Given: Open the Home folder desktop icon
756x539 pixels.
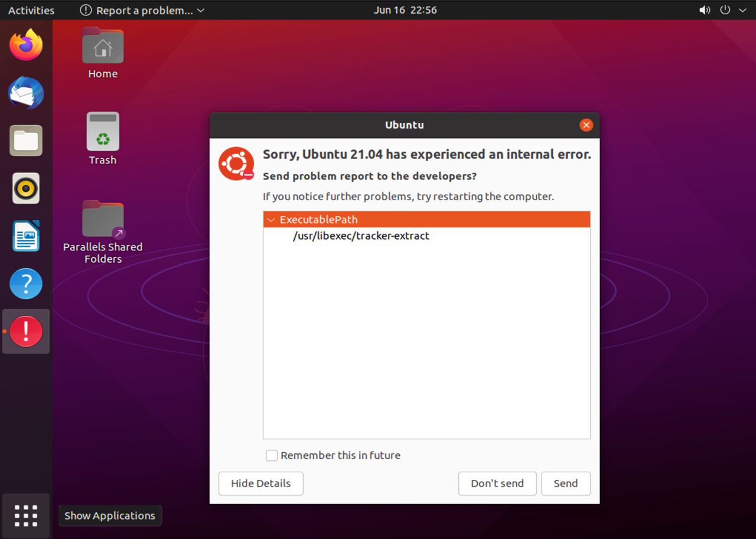Looking at the screenshot, I should point(103,53).
